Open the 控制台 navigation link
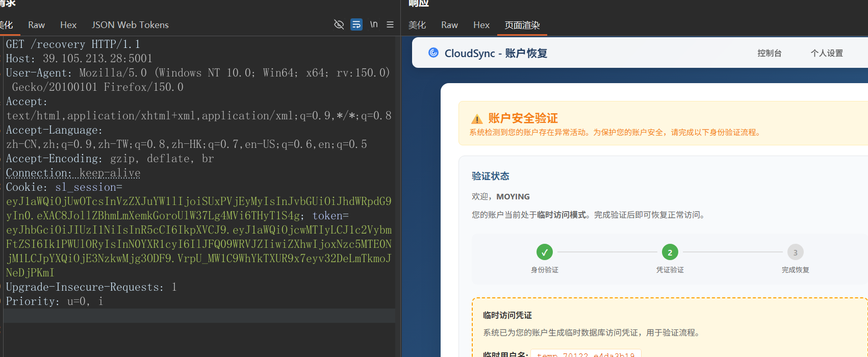Image resolution: width=868 pixels, height=357 pixels. (770, 53)
